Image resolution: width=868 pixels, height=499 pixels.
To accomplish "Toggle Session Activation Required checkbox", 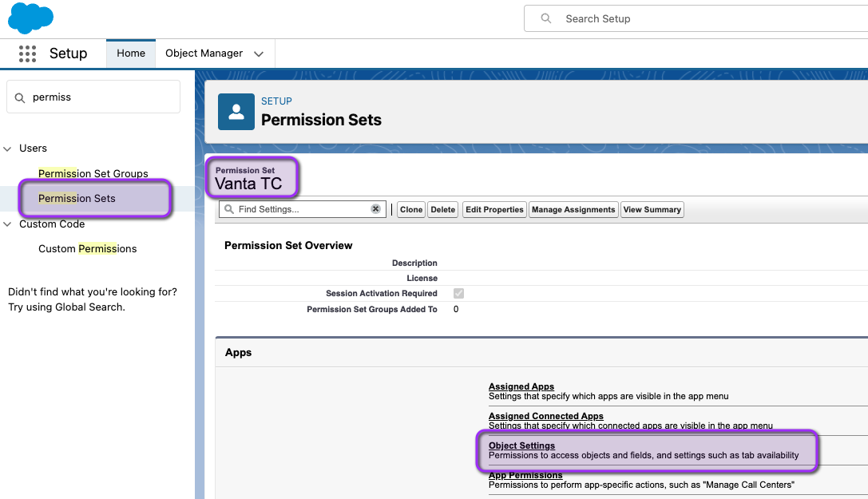I will [x=458, y=293].
